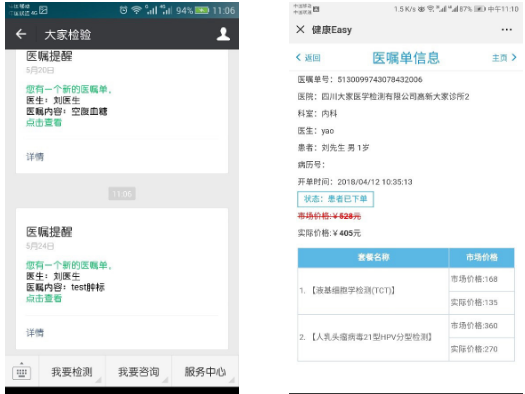Tap the 患者：刘先生 男 1岁 line

pos(333,148)
